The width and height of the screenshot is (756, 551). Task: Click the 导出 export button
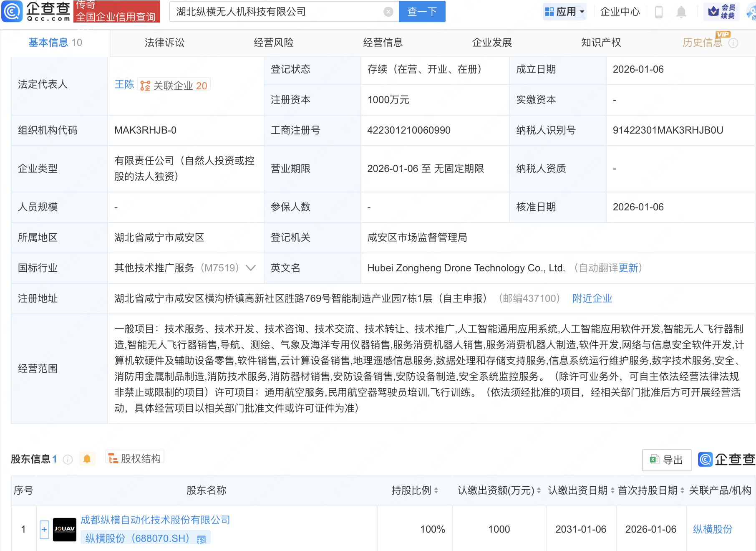tap(666, 460)
